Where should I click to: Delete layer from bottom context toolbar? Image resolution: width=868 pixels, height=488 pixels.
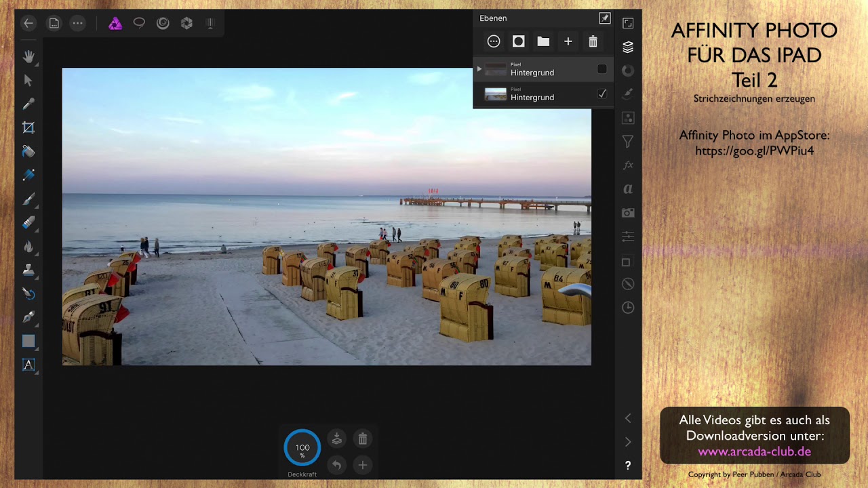coord(363,439)
